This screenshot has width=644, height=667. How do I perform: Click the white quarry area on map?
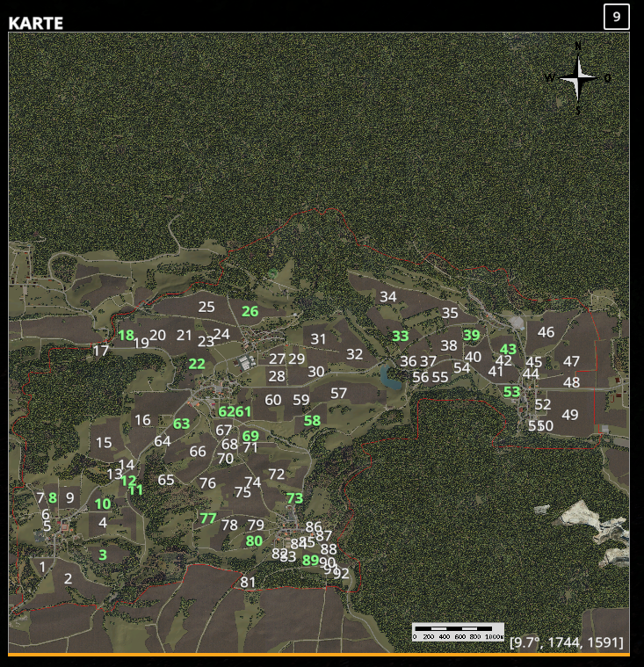tap(587, 532)
